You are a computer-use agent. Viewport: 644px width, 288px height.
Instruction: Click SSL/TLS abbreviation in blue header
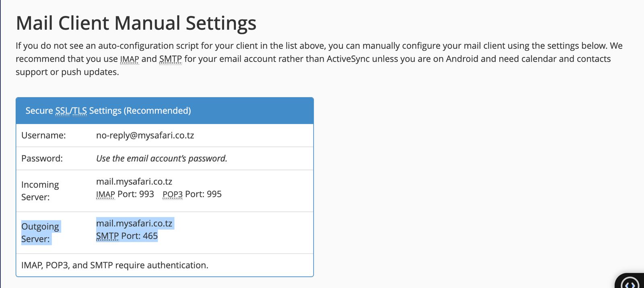tap(71, 111)
